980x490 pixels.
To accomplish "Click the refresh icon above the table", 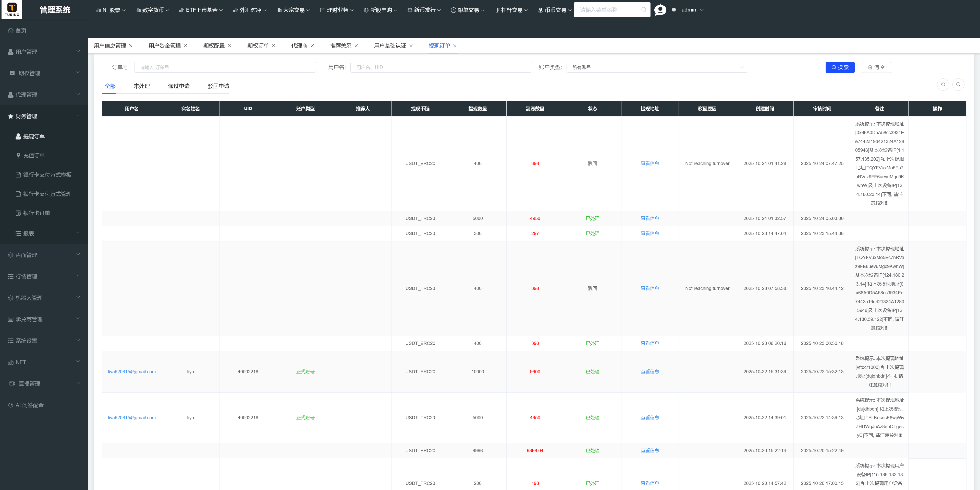I will [x=943, y=85].
